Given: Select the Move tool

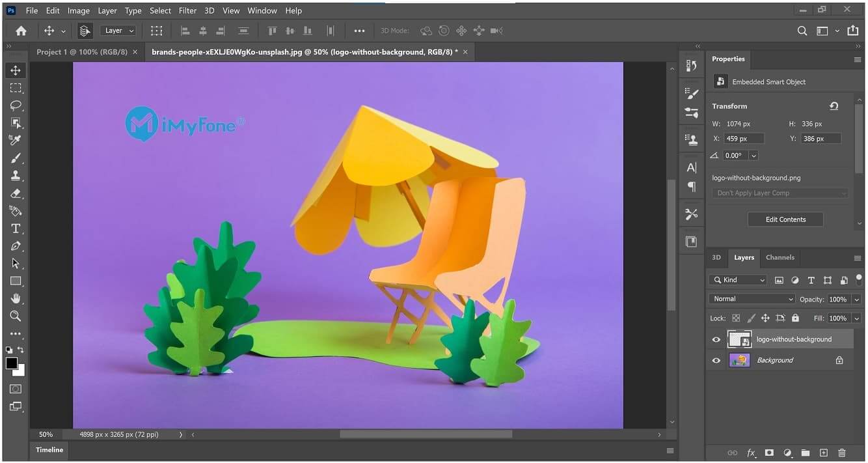Looking at the screenshot, I should coord(16,70).
